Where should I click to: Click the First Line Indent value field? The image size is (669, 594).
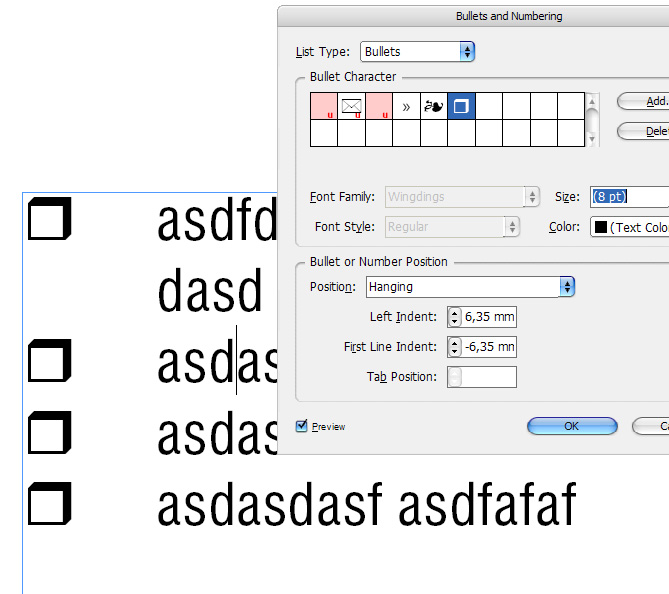(x=489, y=347)
